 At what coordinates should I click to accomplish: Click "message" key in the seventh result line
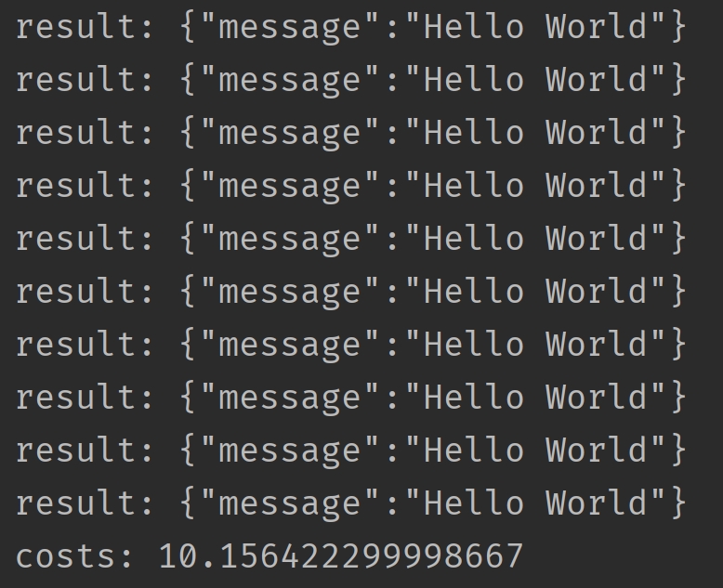pyautogui.click(x=290, y=345)
